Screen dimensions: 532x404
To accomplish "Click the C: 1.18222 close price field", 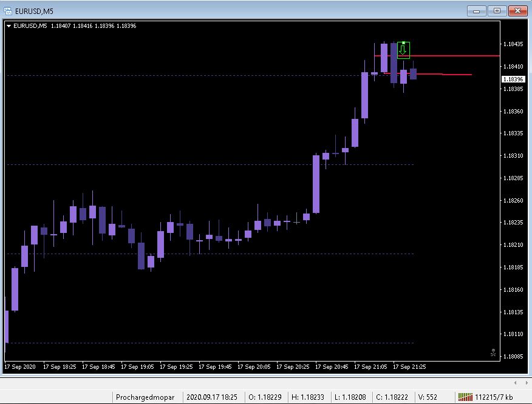I will pyautogui.click(x=392, y=397).
